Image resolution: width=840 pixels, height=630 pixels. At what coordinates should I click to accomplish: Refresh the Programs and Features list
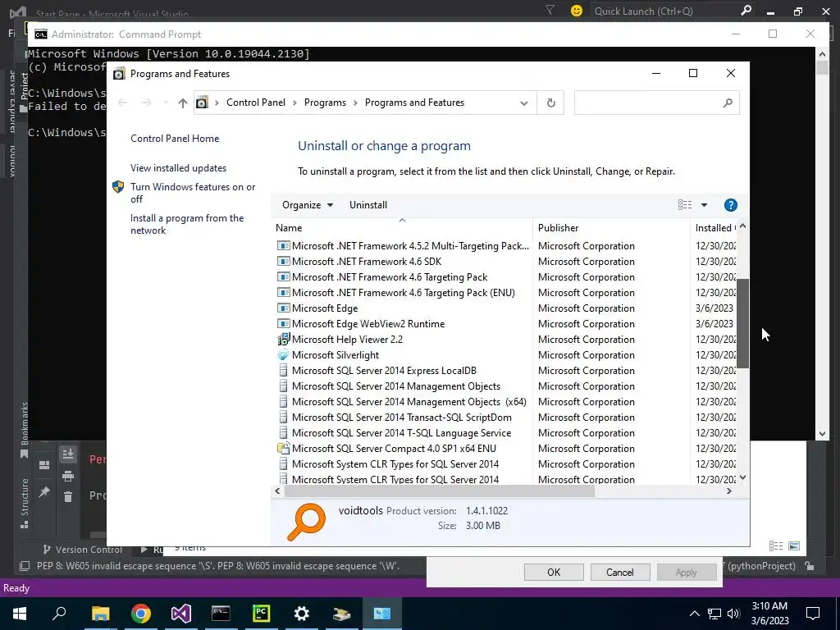[550, 103]
